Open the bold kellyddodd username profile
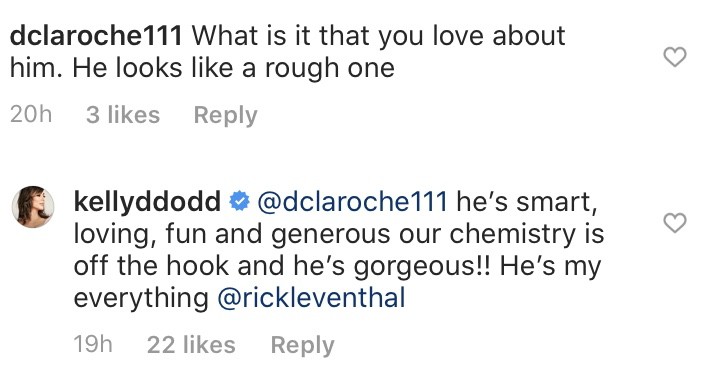 tap(147, 202)
